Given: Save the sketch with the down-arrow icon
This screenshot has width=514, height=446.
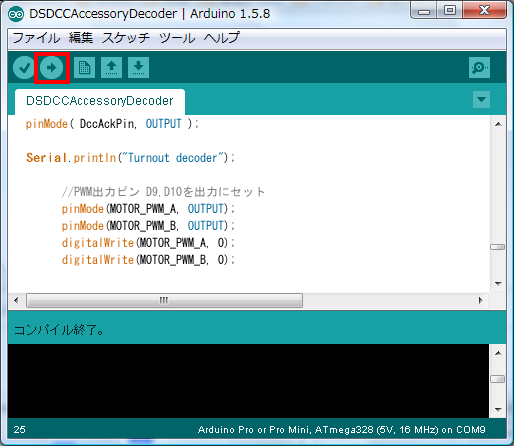Looking at the screenshot, I should (138, 68).
